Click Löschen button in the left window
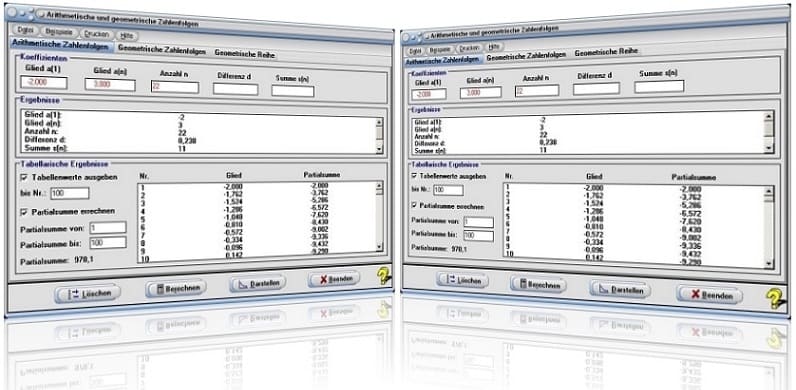796x390 pixels. tap(88, 294)
